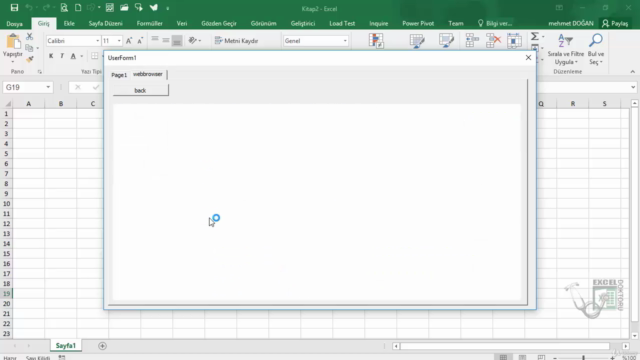Click the Cell Styles icon
640x360 pixels.
(447, 41)
